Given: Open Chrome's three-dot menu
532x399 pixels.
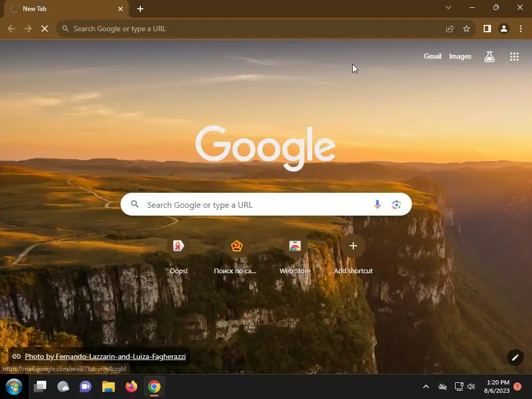Looking at the screenshot, I should click(x=521, y=29).
